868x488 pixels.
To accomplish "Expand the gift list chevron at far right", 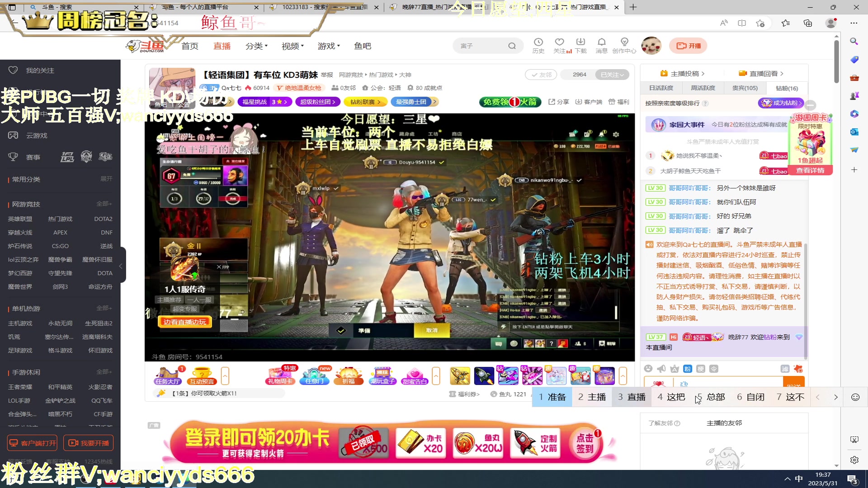I will [623, 376].
